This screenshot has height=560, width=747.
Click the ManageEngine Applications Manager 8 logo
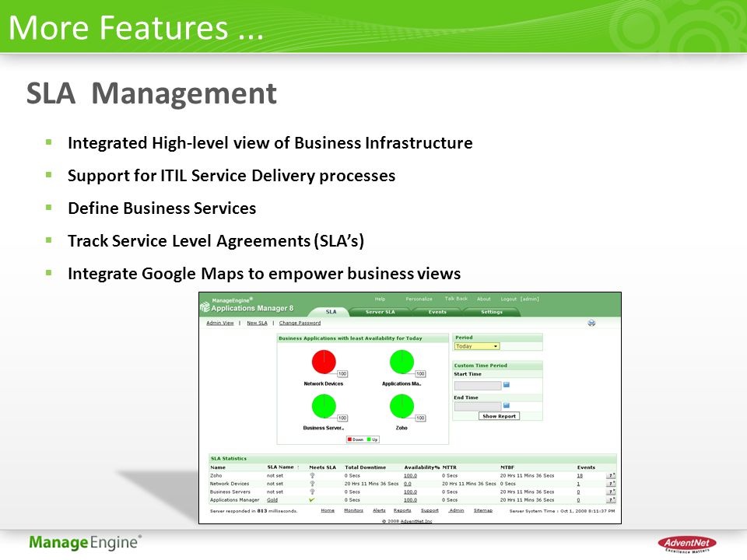247,305
